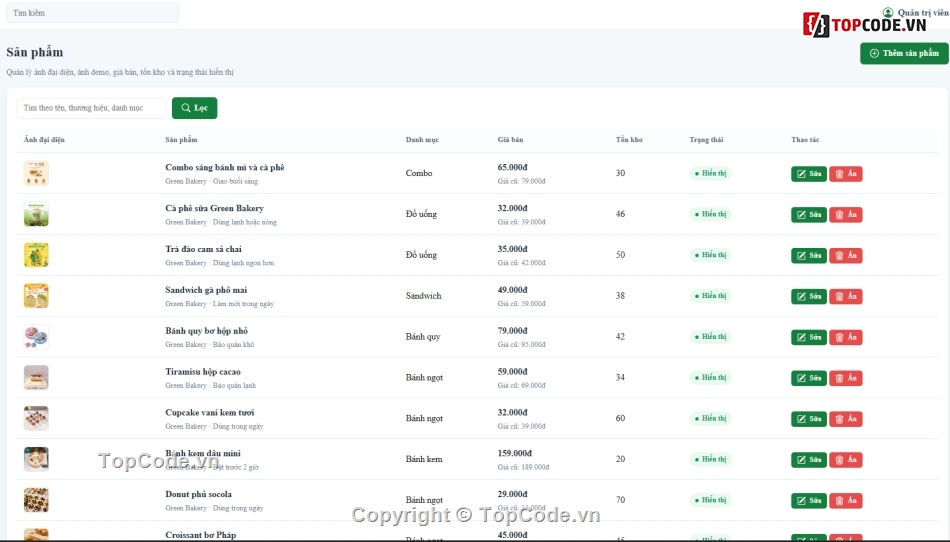Edit Donut phủ socola product
This screenshot has height=542, width=950.
(x=808, y=500)
